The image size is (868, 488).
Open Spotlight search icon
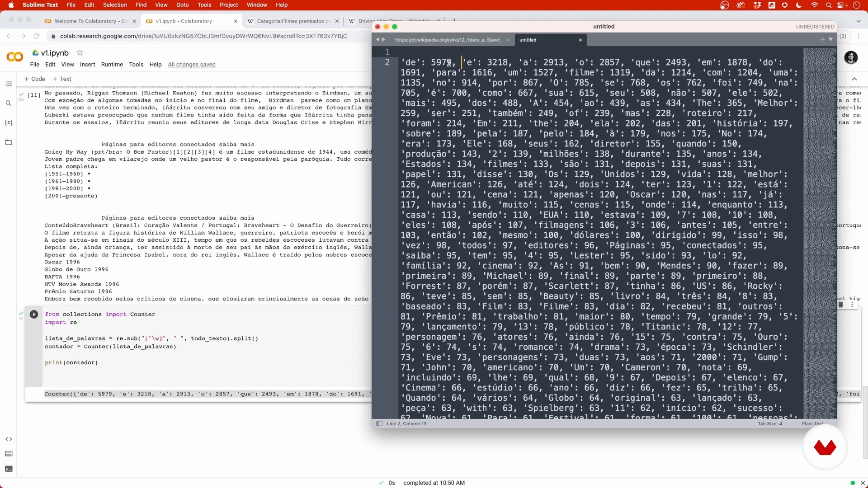coord(829,5)
